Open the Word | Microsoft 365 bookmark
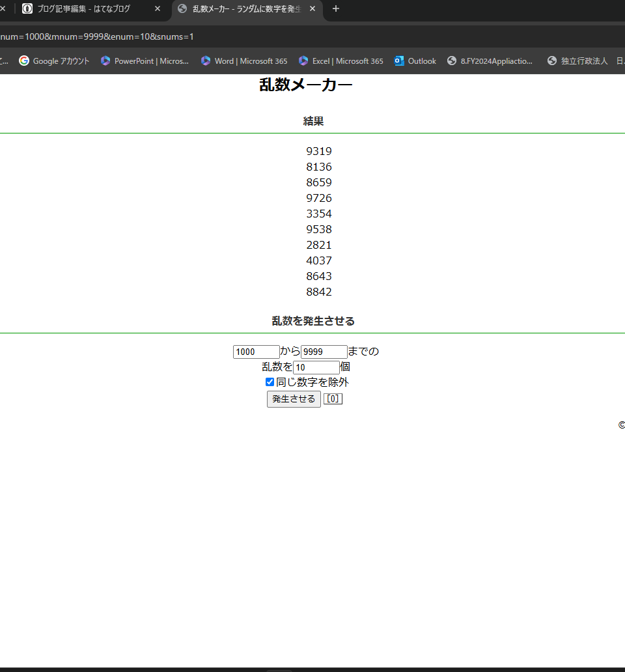The height and width of the screenshot is (672, 625). 244,61
